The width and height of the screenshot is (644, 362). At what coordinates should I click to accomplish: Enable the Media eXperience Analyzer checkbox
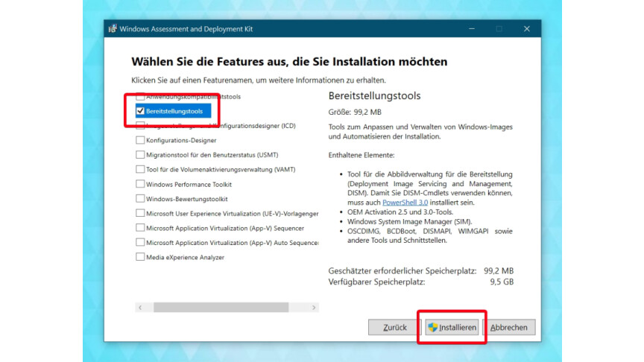click(x=140, y=257)
